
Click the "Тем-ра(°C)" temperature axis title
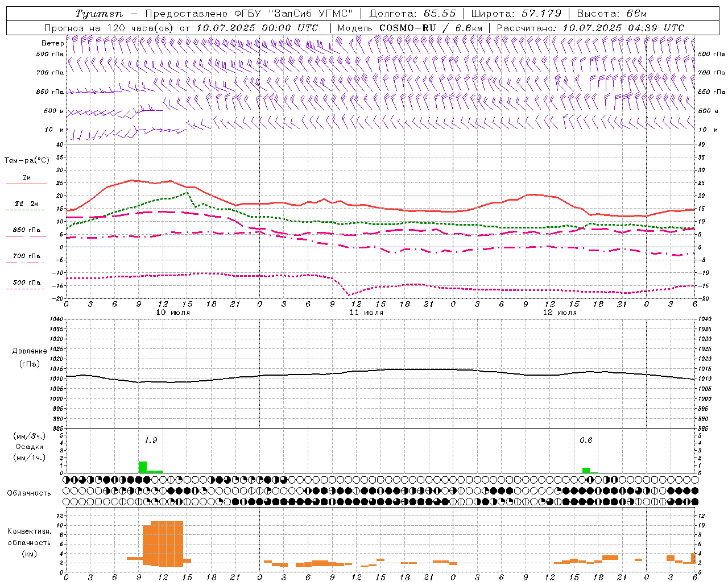point(27,161)
